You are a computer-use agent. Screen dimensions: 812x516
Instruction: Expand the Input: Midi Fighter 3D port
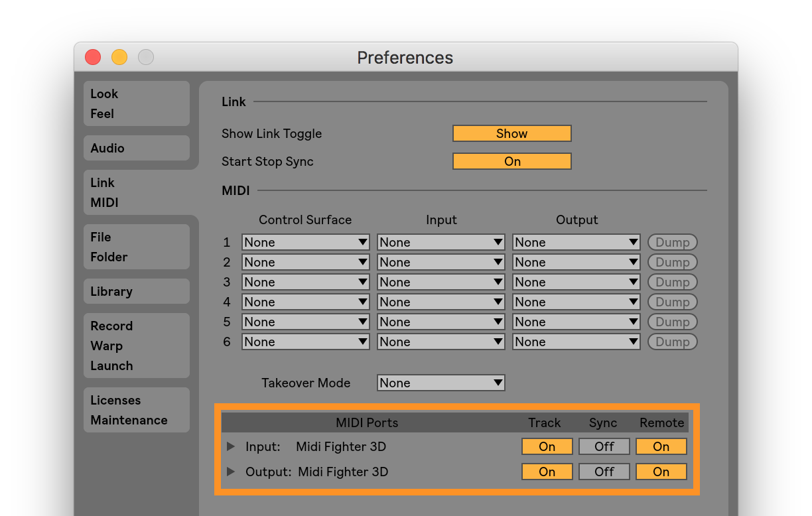pos(231,446)
